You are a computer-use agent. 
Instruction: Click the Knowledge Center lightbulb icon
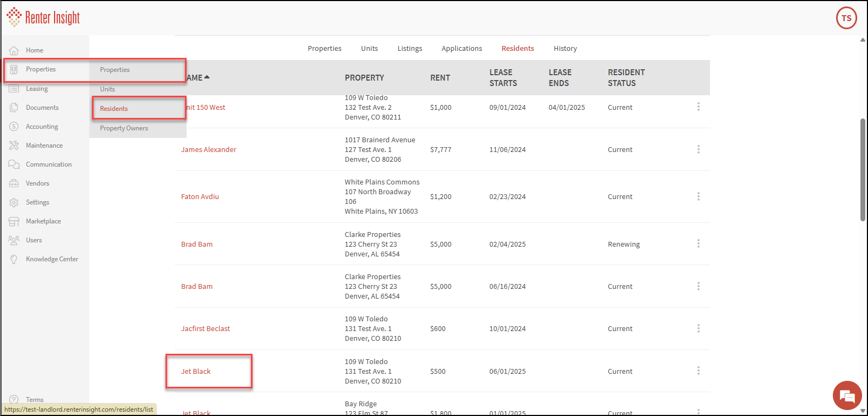point(14,259)
